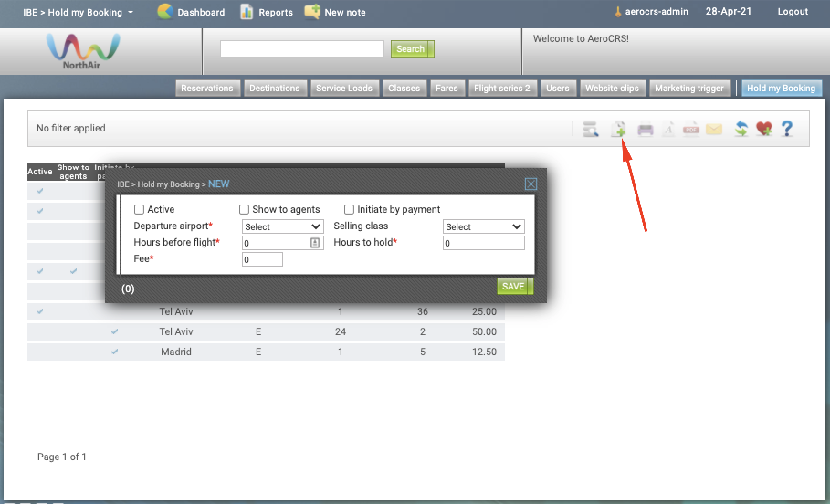Image resolution: width=830 pixels, height=504 pixels.
Task: Click the add new record icon
Action: click(x=618, y=129)
